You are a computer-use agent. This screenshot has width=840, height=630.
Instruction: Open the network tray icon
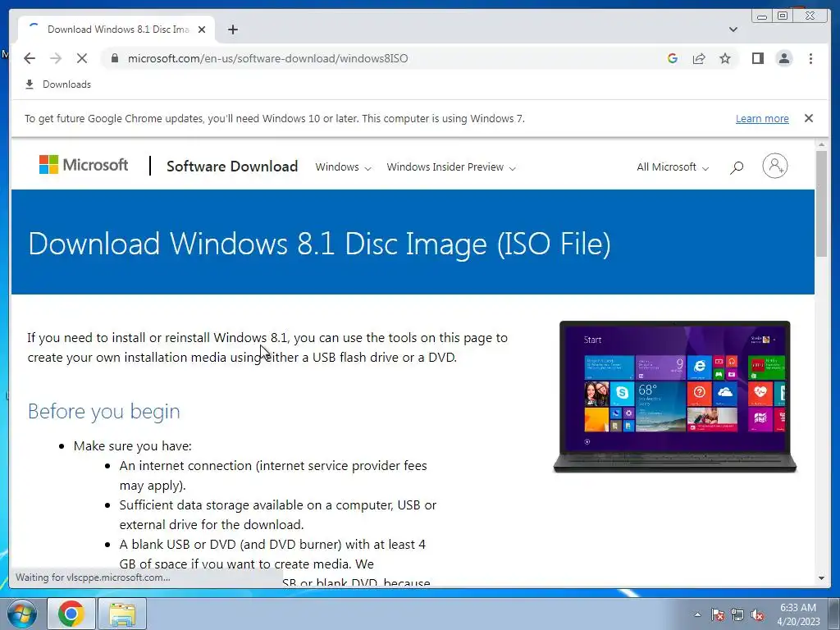737,614
